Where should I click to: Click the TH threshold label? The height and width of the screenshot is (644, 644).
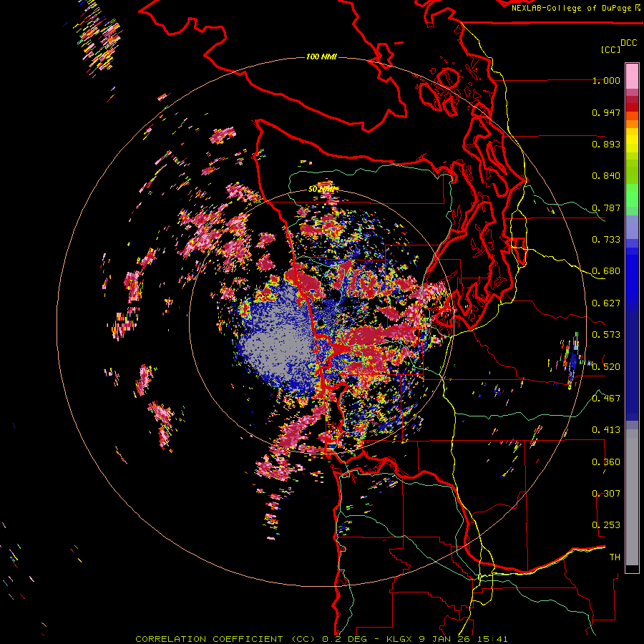pos(615,557)
